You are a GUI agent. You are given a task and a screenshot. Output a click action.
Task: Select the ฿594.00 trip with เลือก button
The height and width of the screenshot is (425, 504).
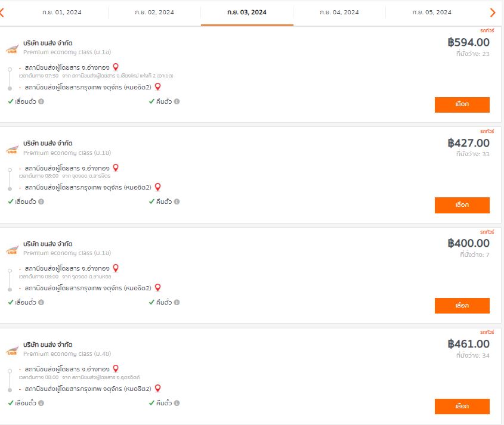coord(462,105)
